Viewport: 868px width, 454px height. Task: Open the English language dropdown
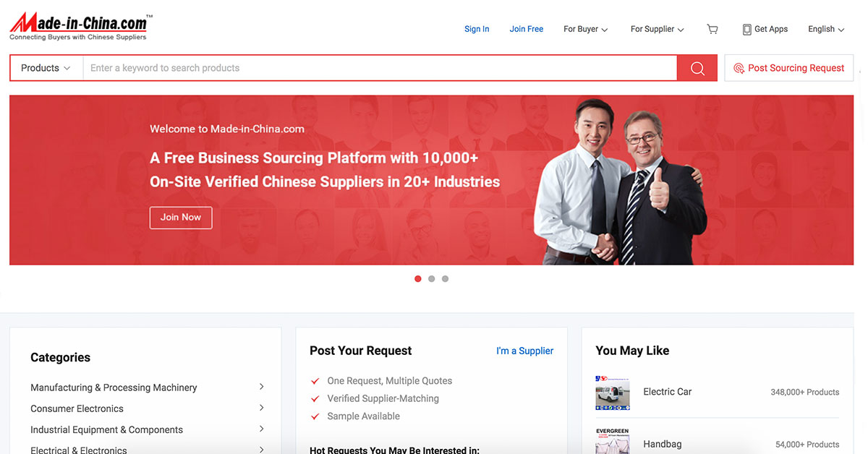coord(825,29)
